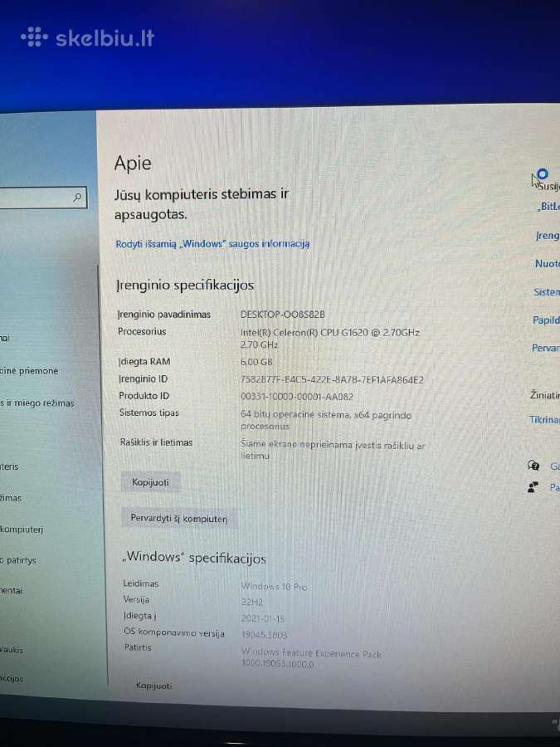The image size is (560, 747).
Task: Click the OS build value 19045.3803
Action: point(265,635)
